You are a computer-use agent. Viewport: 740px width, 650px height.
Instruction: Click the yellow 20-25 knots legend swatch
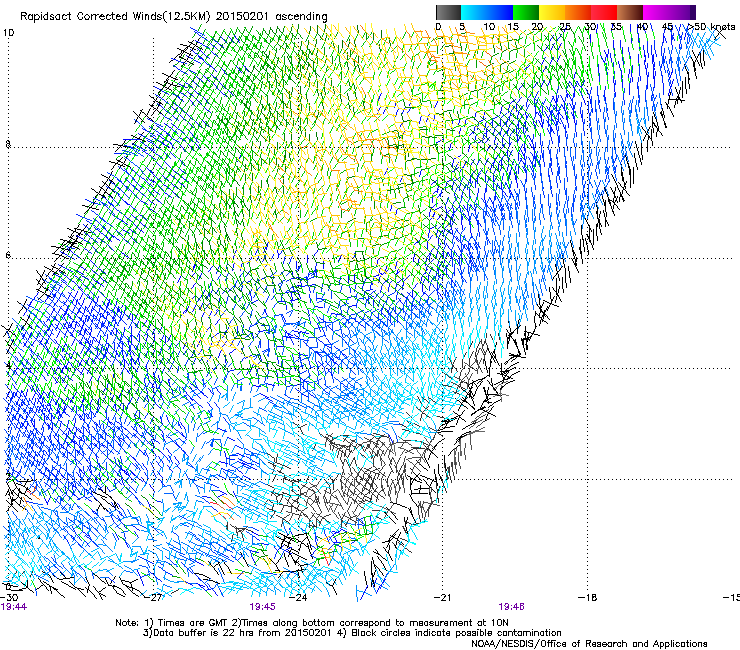tap(552, 12)
